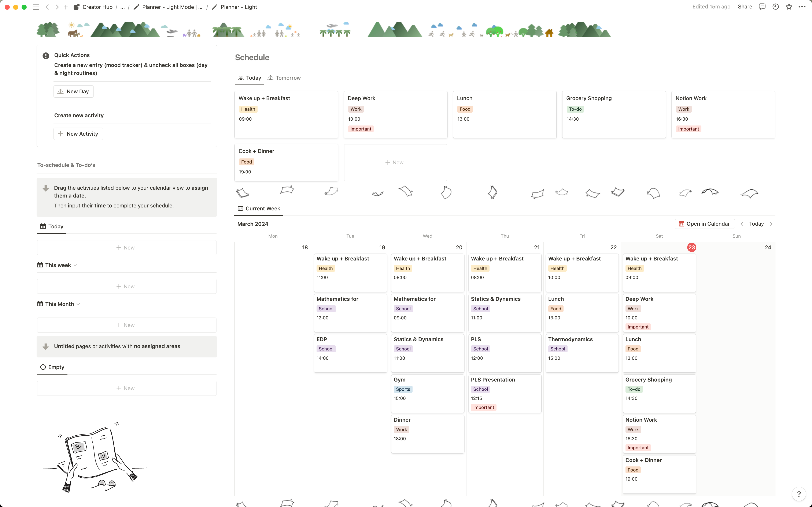The width and height of the screenshot is (812, 507).
Task: Select the Current Week tab
Action: (x=259, y=209)
